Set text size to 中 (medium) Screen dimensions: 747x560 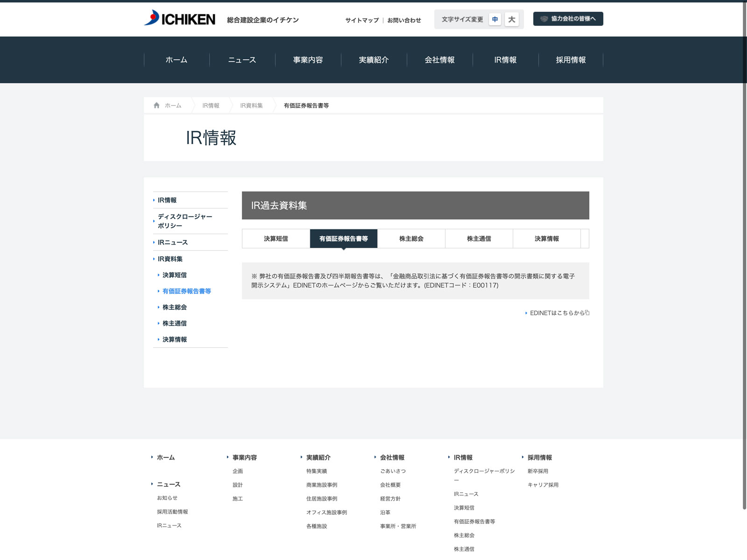495,20
